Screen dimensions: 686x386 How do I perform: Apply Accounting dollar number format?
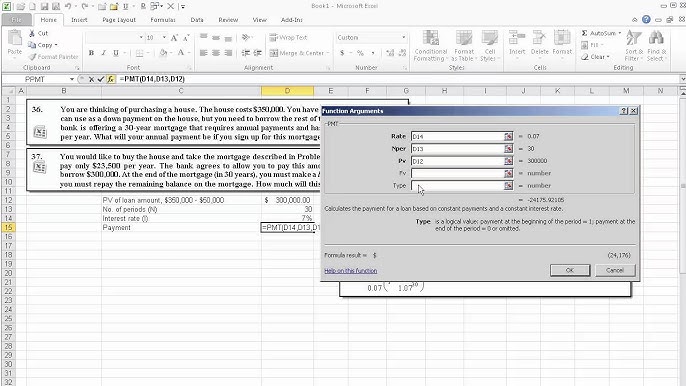coord(342,53)
